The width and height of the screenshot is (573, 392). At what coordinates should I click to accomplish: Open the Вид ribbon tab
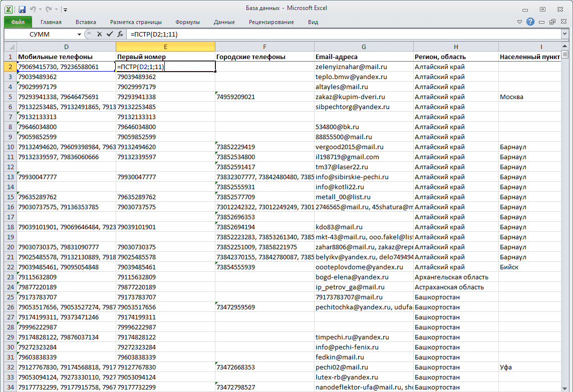pos(313,22)
